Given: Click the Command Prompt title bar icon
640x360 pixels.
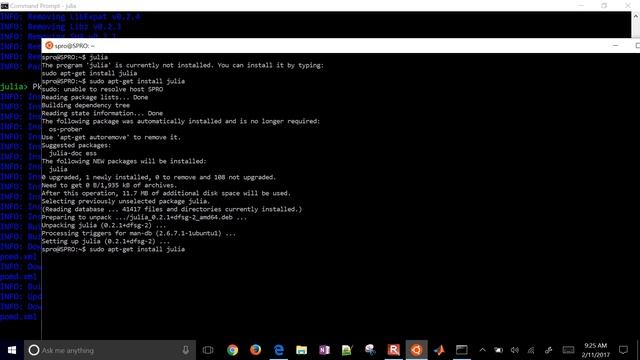Looking at the screenshot, I should coord(4,6).
